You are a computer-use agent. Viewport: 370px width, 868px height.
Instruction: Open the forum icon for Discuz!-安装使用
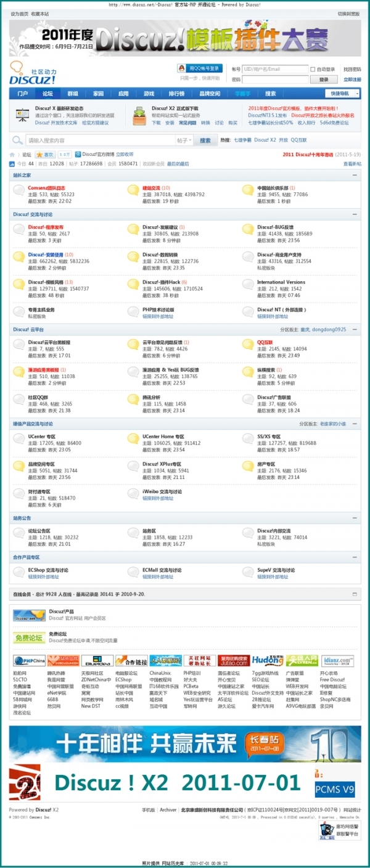coord(19,256)
